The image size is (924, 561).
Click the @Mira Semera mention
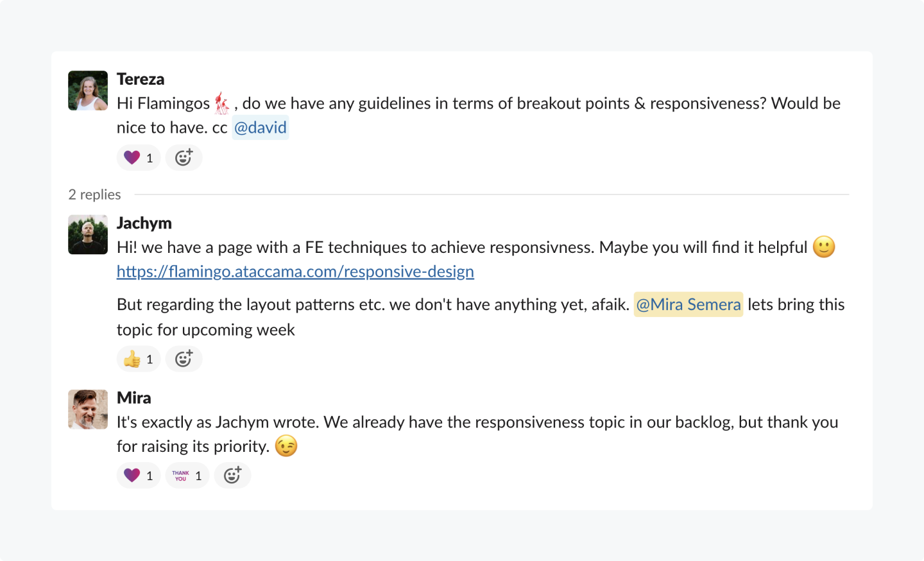click(689, 304)
